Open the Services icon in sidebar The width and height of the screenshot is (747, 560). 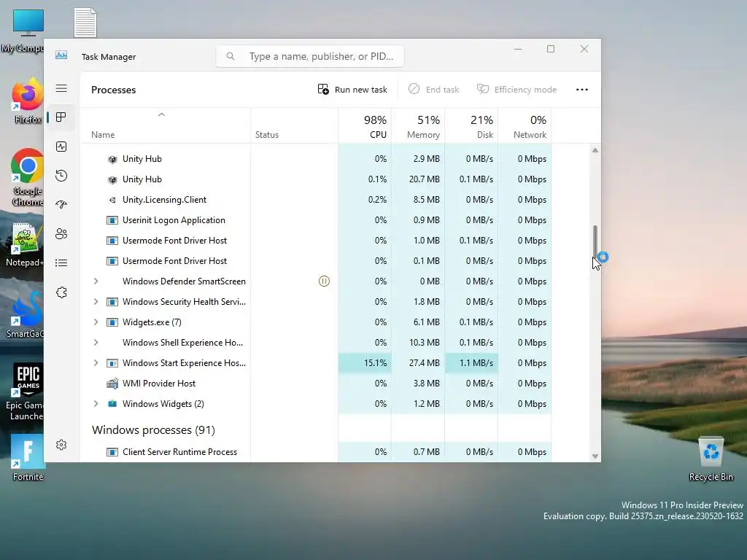61,292
